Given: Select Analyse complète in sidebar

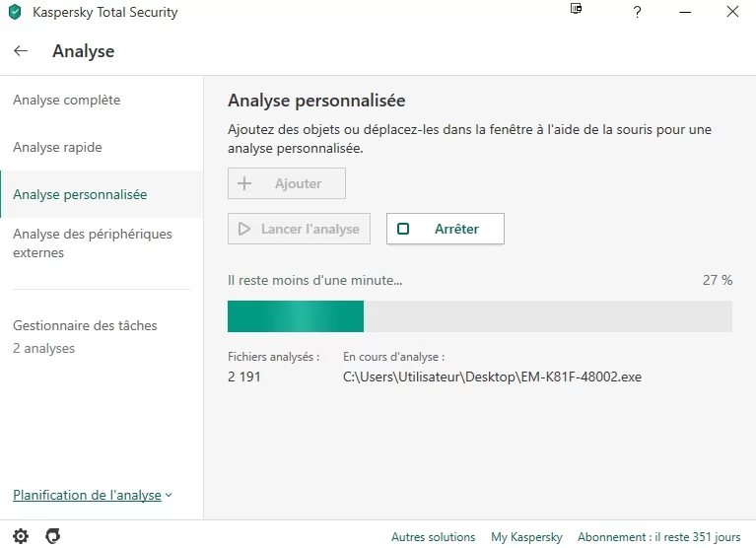Looking at the screenshot, I should 67,100.
